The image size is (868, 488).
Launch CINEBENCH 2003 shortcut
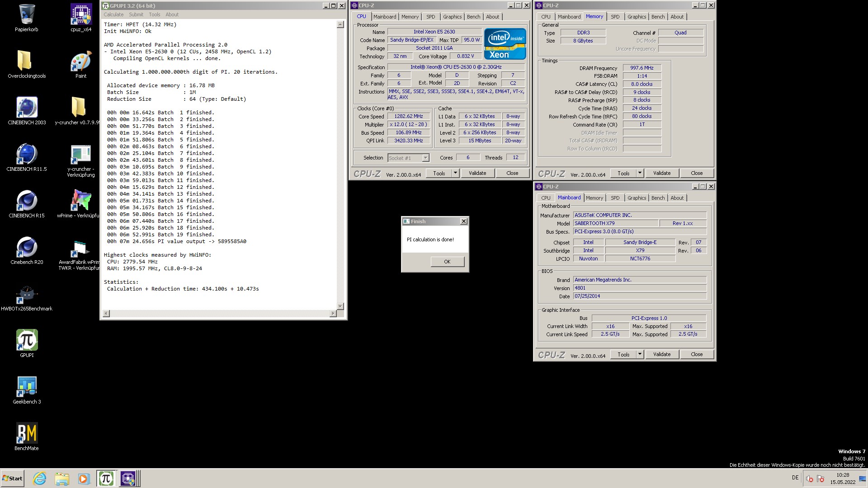[x=27, y=111]
